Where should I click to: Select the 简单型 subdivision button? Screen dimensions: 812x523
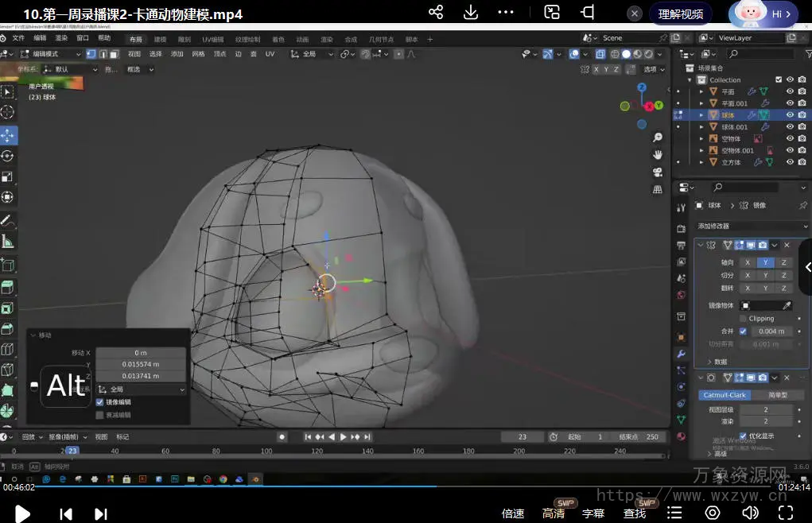[777, 395]
